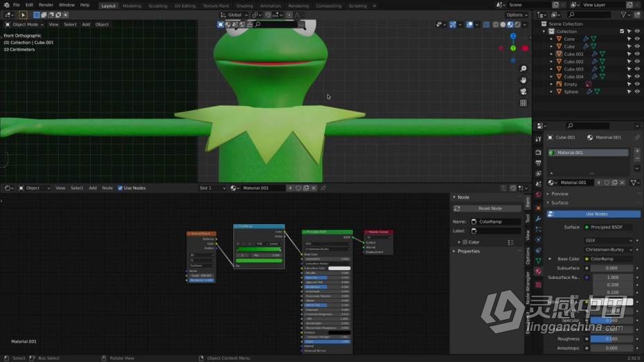Click the blue Z axis gizmo
The image size is (644, 362).
pos(513,36)
